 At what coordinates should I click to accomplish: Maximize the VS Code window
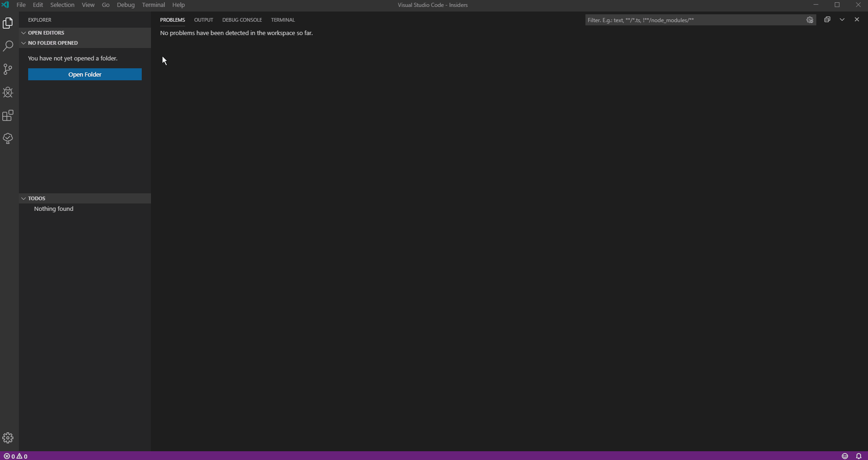(837, 5)
